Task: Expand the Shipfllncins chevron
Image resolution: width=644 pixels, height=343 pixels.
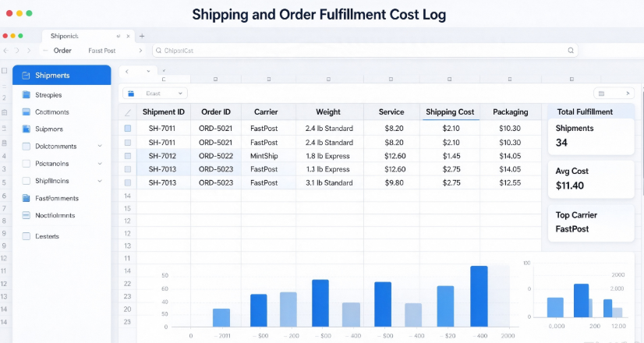Action: 100,181
